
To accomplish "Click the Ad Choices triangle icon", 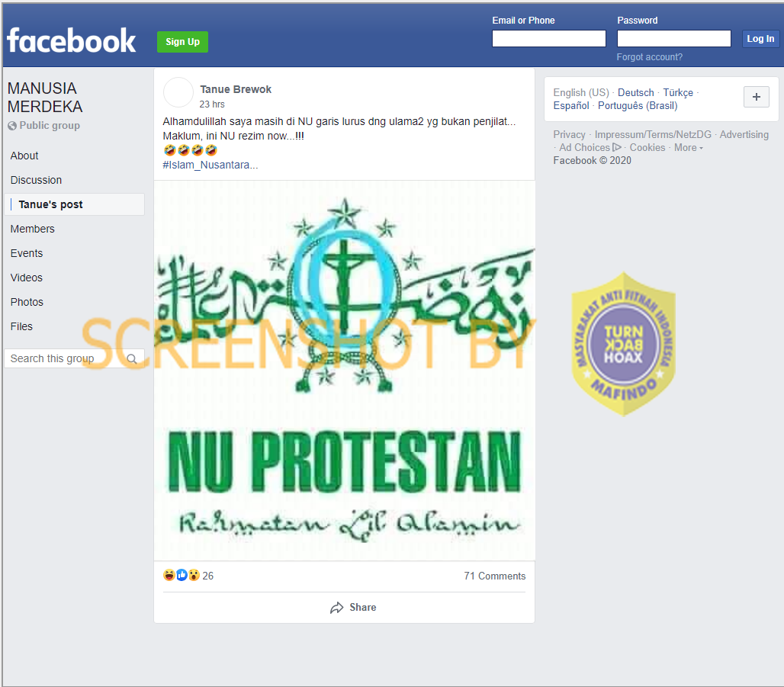I will click(x=616, y=147).
